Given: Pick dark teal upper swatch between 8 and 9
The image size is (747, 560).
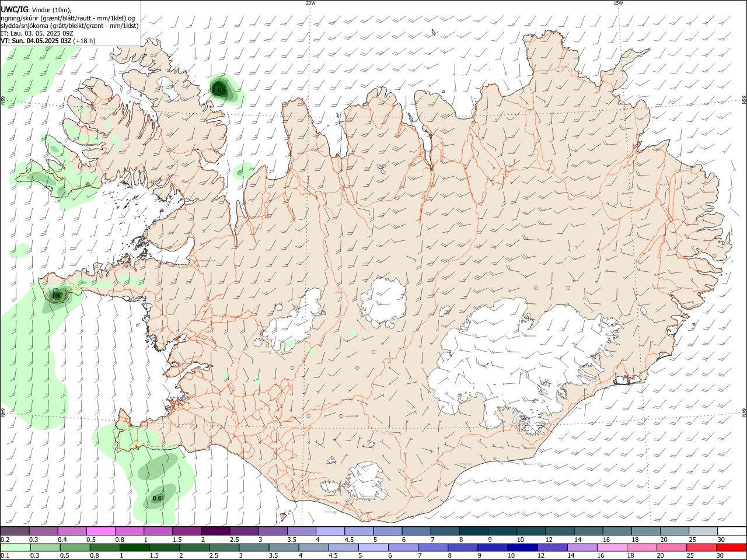Looking at the screenshot, I should [473, 531].
